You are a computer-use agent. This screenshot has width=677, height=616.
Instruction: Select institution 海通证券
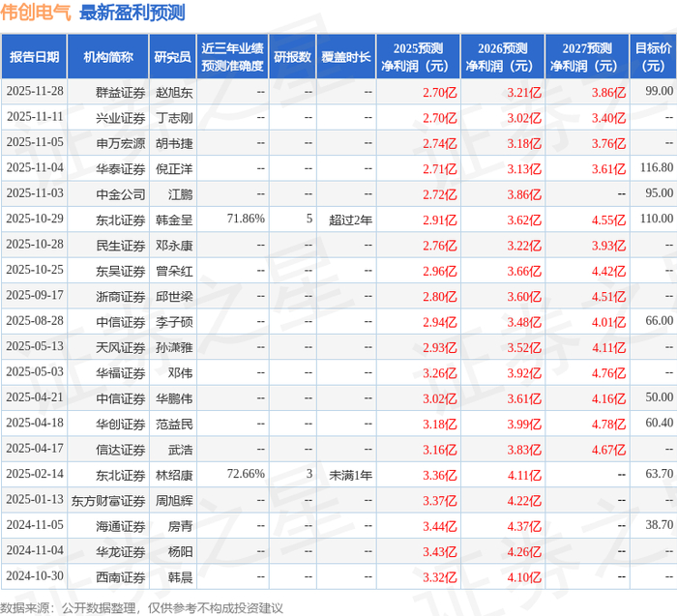click(121, 526)
